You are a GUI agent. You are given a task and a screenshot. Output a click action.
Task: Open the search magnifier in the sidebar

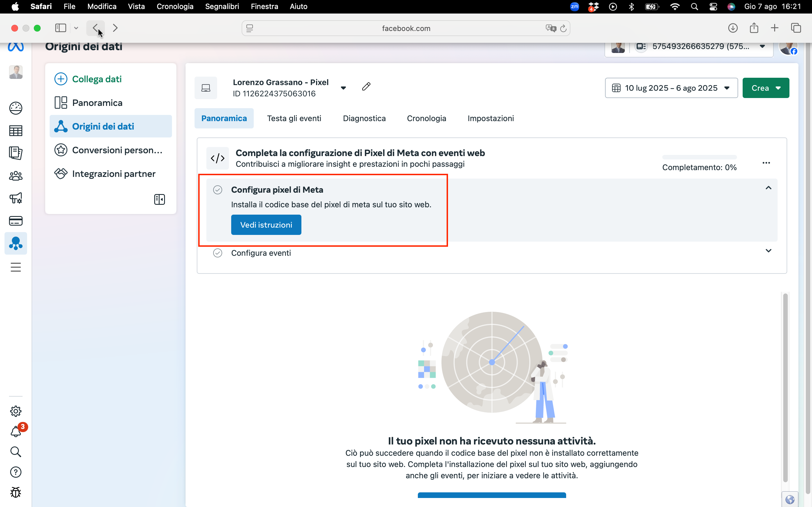click(16, 452)
